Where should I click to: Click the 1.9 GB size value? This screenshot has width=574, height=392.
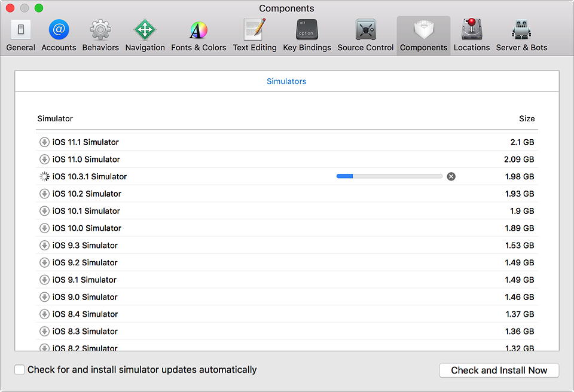(521, 211)
